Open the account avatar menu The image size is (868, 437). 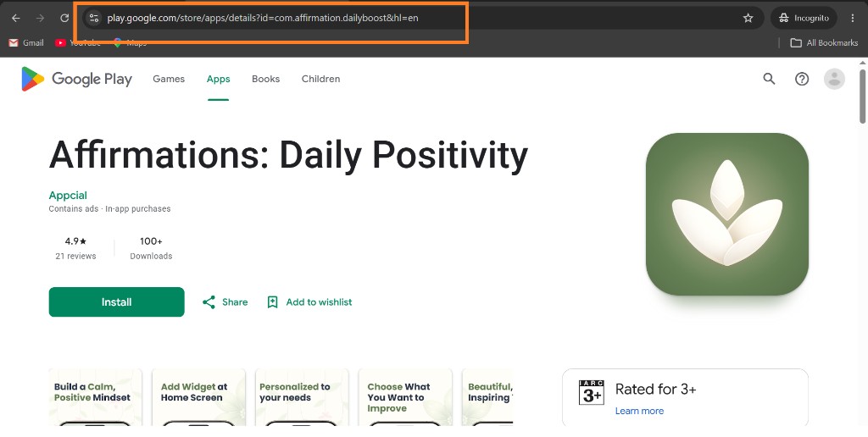coord(834,79)
